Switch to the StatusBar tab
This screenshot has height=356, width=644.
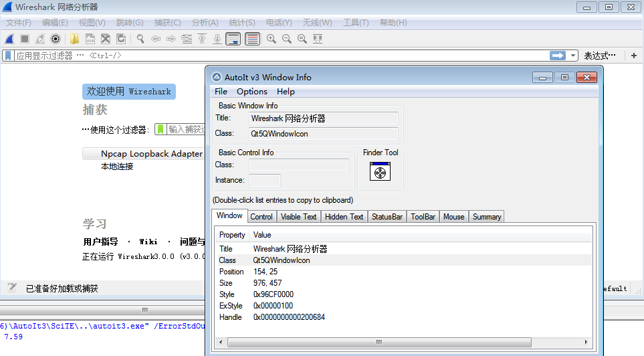tap(387, 217)
